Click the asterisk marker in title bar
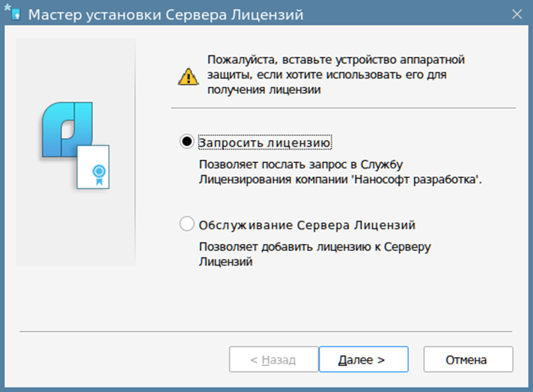533x392 pixels. pos(7,8)
